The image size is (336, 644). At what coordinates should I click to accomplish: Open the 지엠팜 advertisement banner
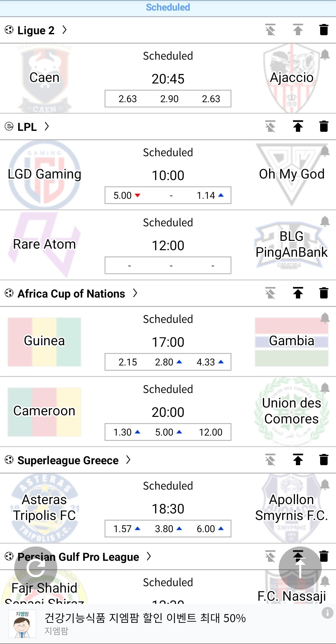tap(145, 623)
